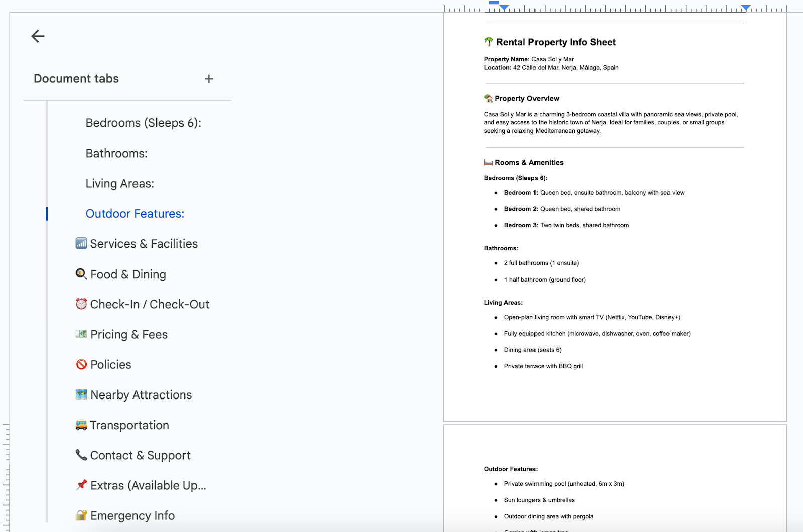This screenshot has width=803, height=532.
Task: Select Living Areas: in the outline
Action: (119, 184)
